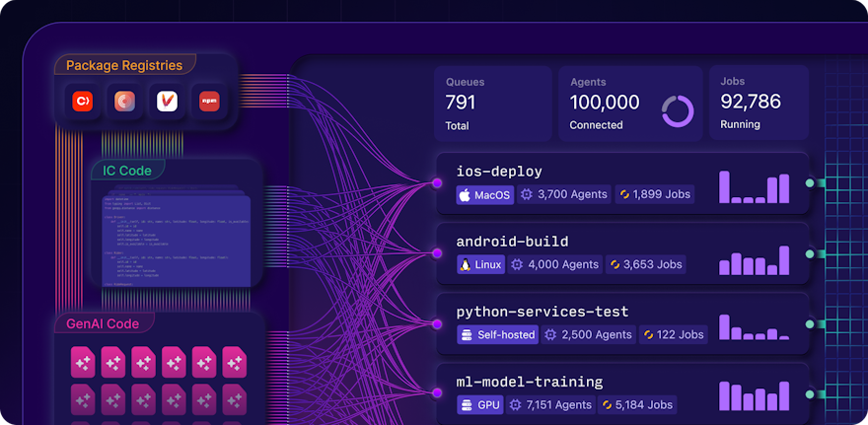The image size is (868, 425).
Task: Click the 'Running' label under Jobs
Action: click(x=740, y=124)
